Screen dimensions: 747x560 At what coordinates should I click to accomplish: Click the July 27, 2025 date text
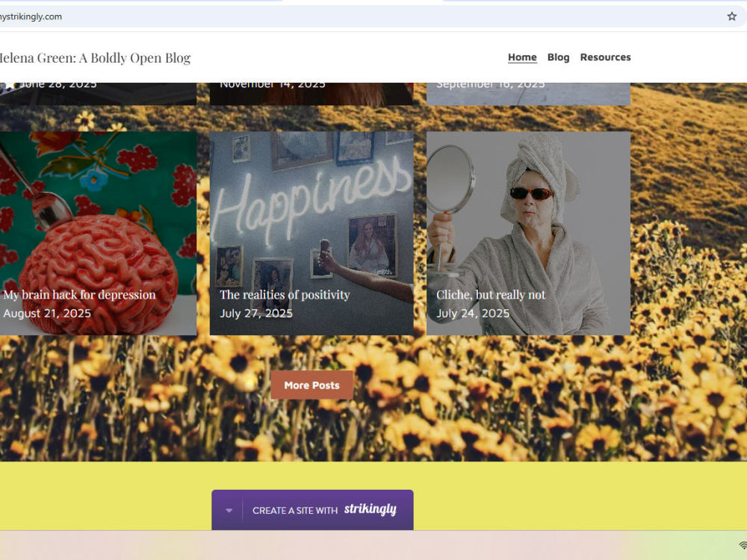click(x=256, y=314)
